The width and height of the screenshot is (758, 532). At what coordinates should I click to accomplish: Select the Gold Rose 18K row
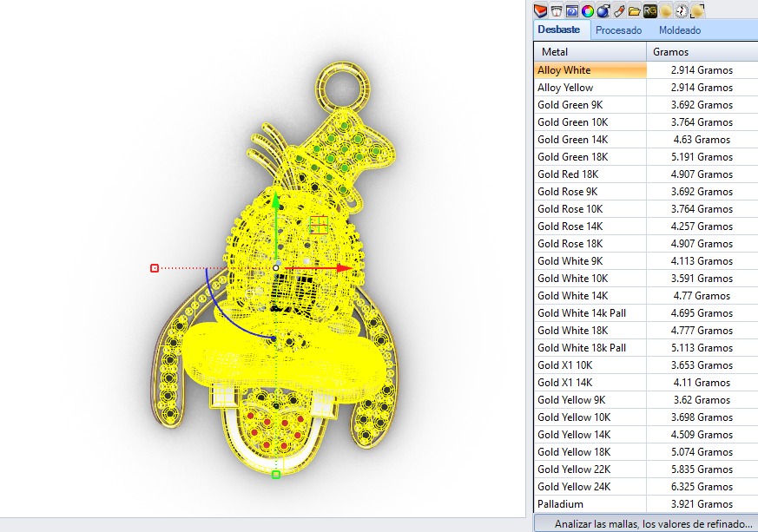point(646,244)
